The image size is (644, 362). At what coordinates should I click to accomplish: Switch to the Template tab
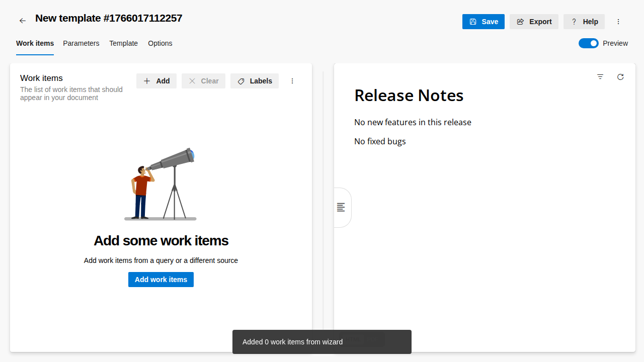pyautogui.click(x=123, y=43)
